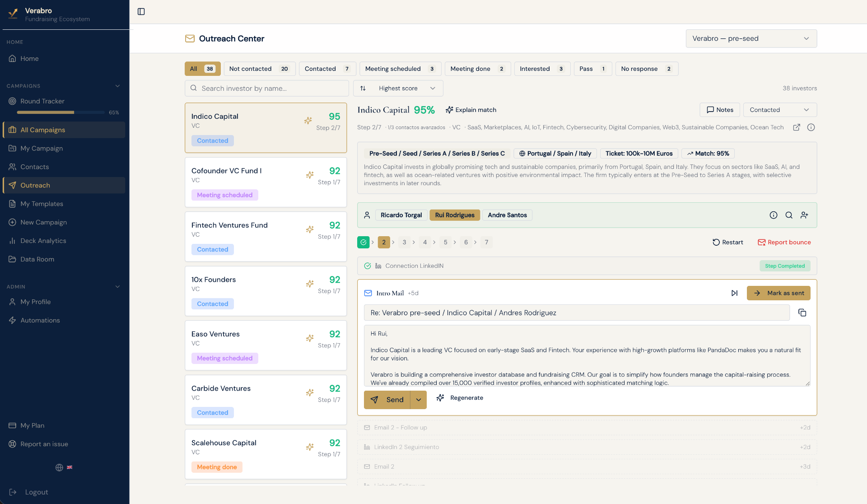
Task: Open Automations in sidebar
Action: tap(64, 320)
